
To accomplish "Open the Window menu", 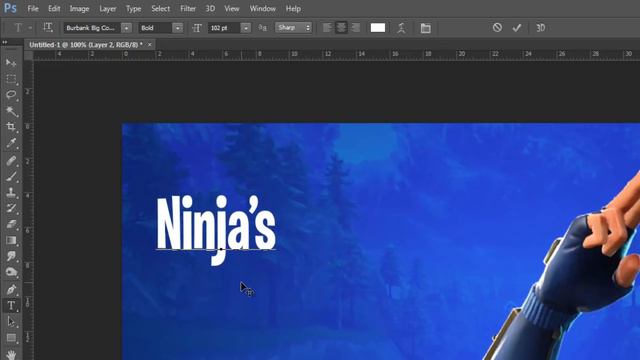I will pos(262,8).
